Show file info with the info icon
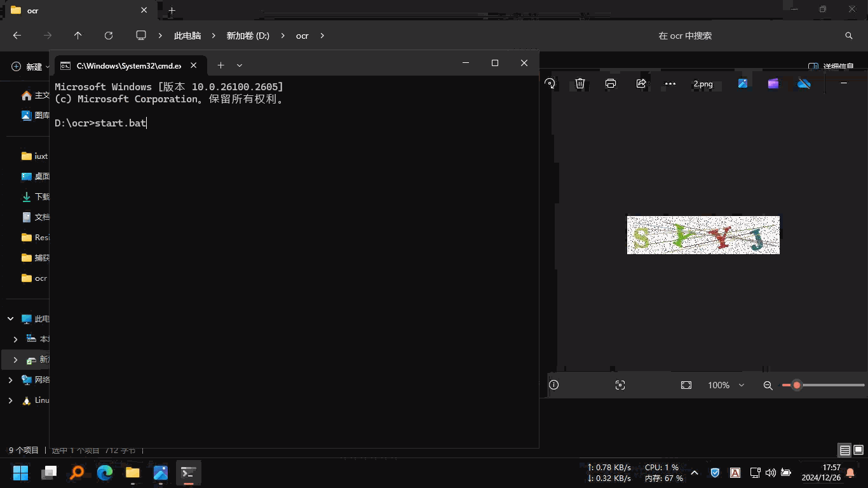The height and width of the screenshot is (488, 868). [554, 385]
